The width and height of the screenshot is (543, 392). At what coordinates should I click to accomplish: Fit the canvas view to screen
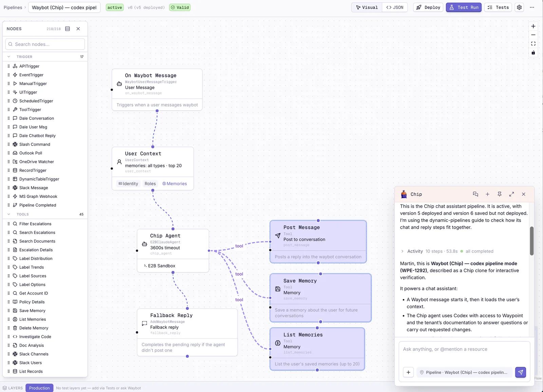pos(533,44)
